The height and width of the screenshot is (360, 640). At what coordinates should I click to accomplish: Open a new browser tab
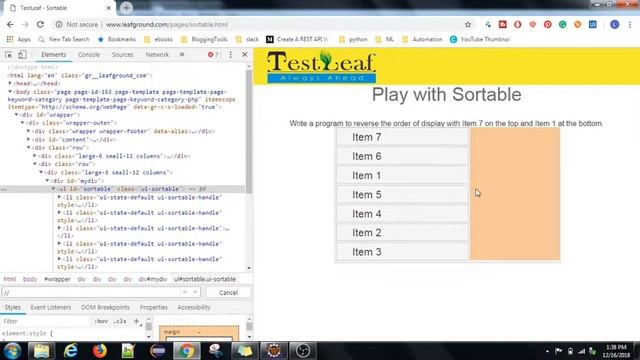click(x=126, y=8)
